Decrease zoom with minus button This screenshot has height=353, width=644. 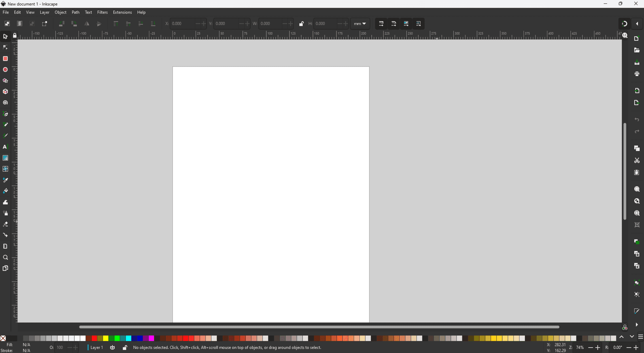(x=591, y=347)
